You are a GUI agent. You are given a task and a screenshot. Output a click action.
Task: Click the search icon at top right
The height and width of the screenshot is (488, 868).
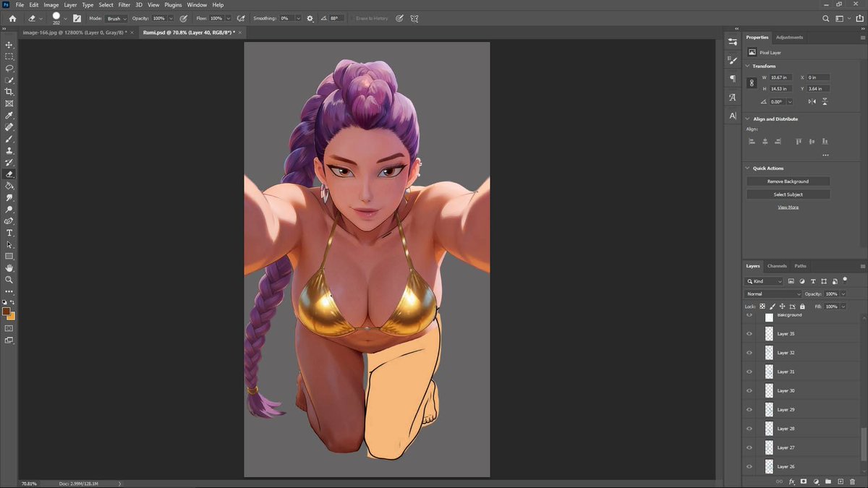(x=826, y=18)
